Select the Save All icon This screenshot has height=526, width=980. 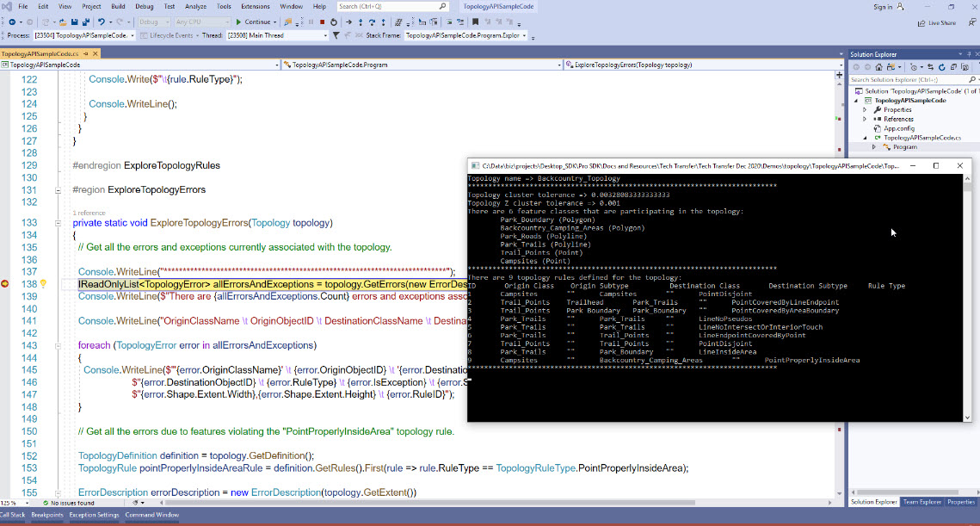pyautogui.click(x=85, y=23)
